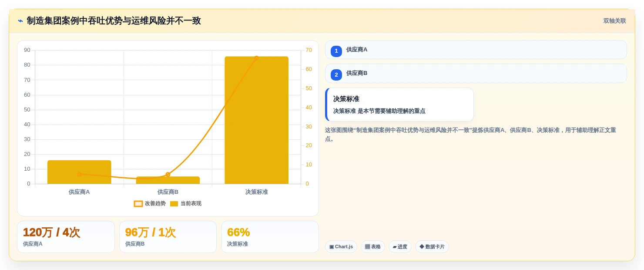Click the line data point at 供应商A
The height and width of the screenshot is (270, 644).
click(79, 174)
